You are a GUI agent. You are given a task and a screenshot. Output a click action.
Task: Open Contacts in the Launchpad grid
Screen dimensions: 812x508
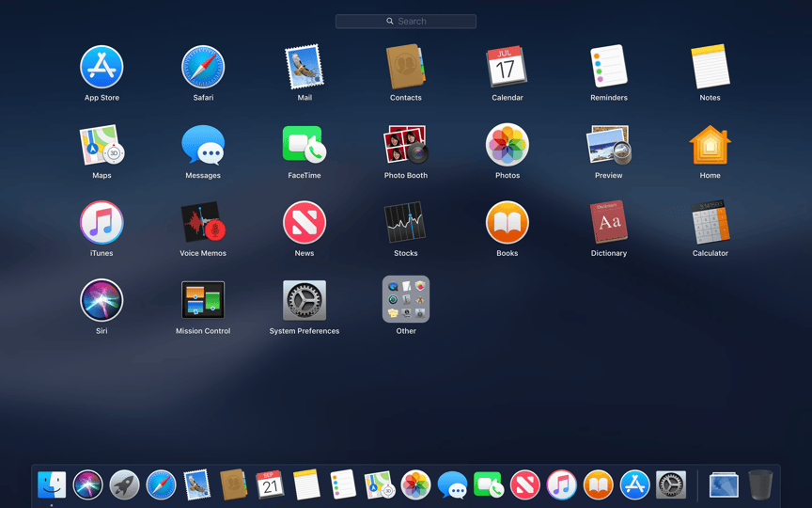[406, 67]
